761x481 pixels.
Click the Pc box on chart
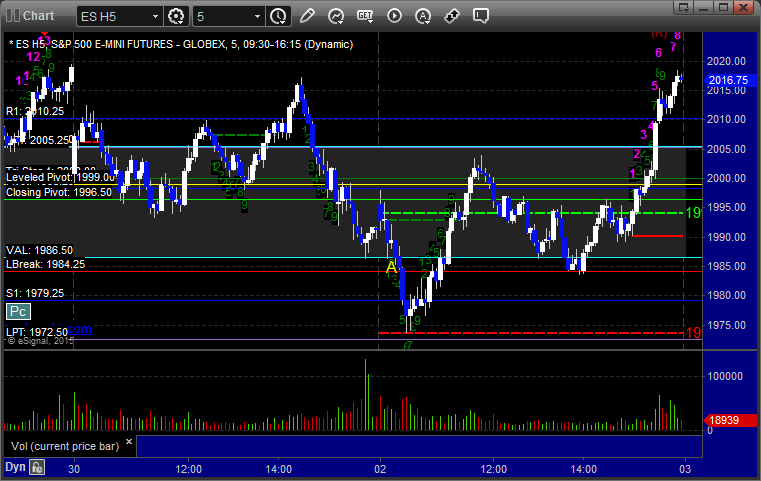coord(18,312)
